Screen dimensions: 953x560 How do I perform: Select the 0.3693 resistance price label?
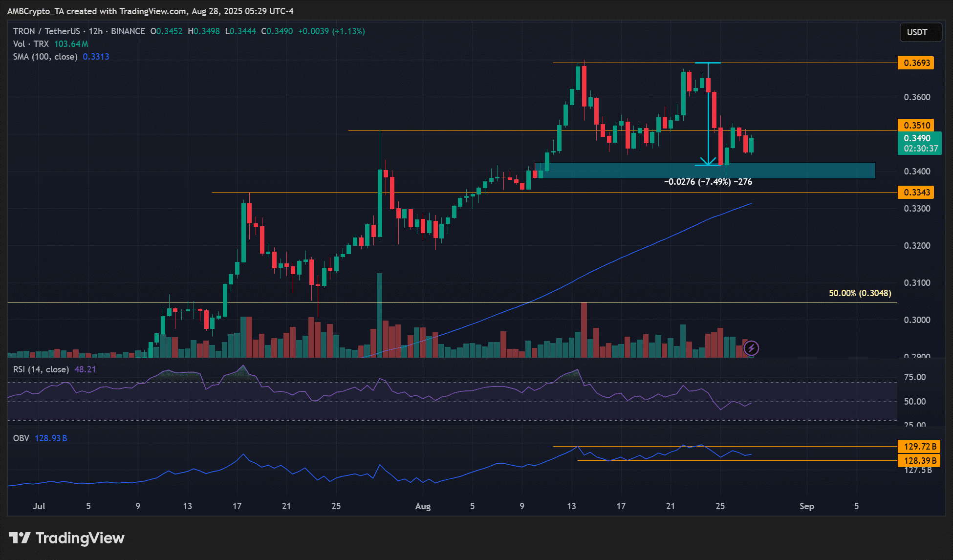[916, 63]
